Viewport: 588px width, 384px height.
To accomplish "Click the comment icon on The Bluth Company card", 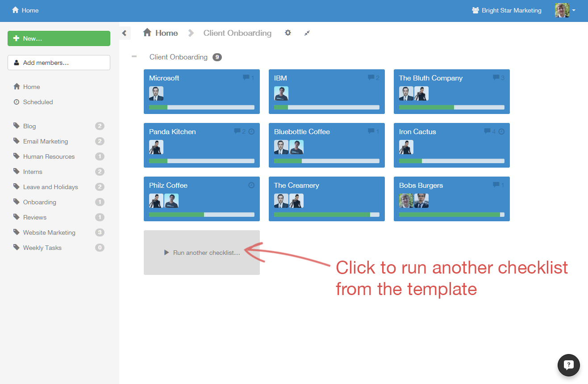I will tap(496, 78).
